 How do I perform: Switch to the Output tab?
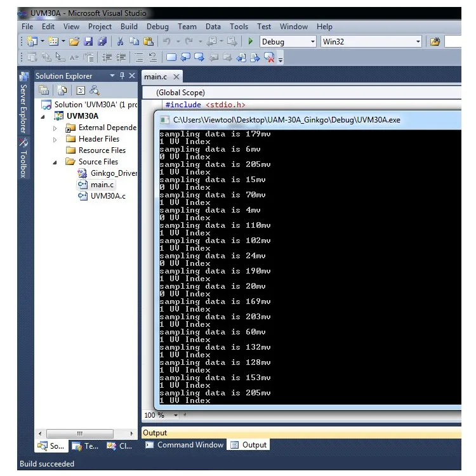point(249,445)
